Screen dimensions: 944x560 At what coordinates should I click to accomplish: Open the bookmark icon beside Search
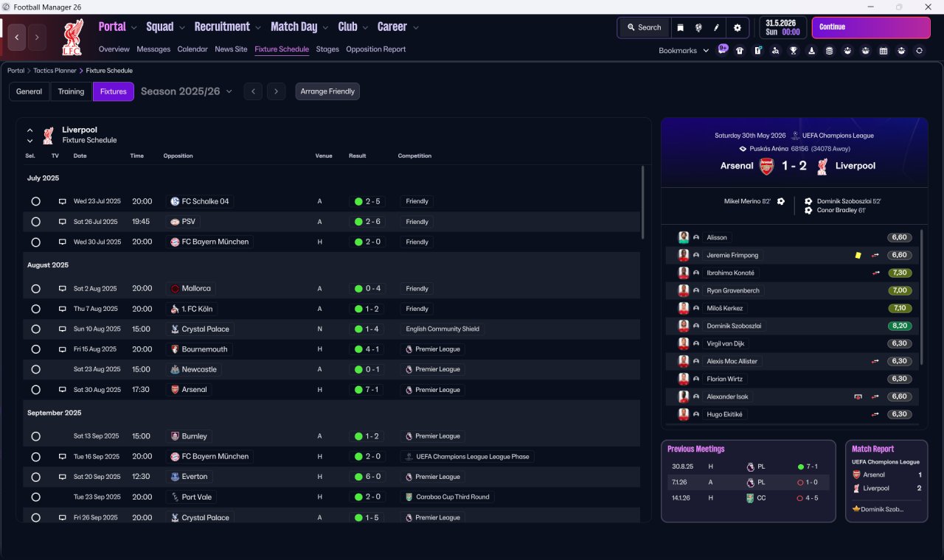click(x=680, y=27)
